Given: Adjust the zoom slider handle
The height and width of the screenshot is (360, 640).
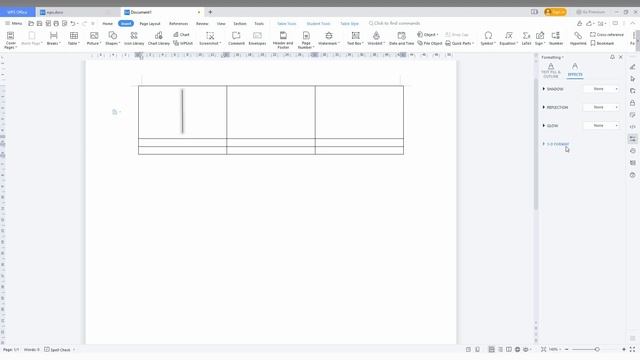Looking at the screenshot, I should (x=597, y=349).
